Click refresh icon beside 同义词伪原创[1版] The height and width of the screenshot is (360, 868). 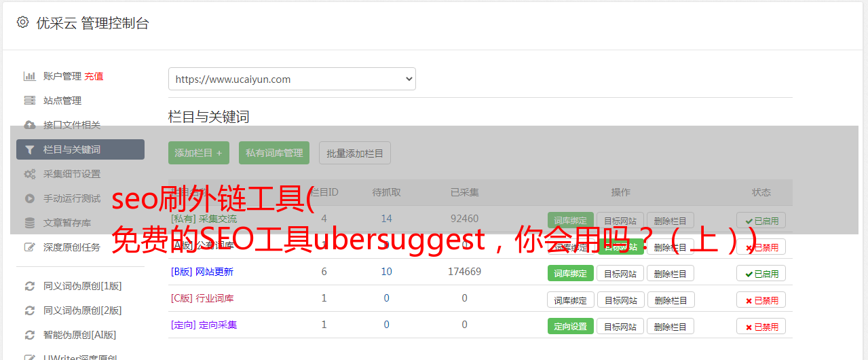[x=30, y=286]
